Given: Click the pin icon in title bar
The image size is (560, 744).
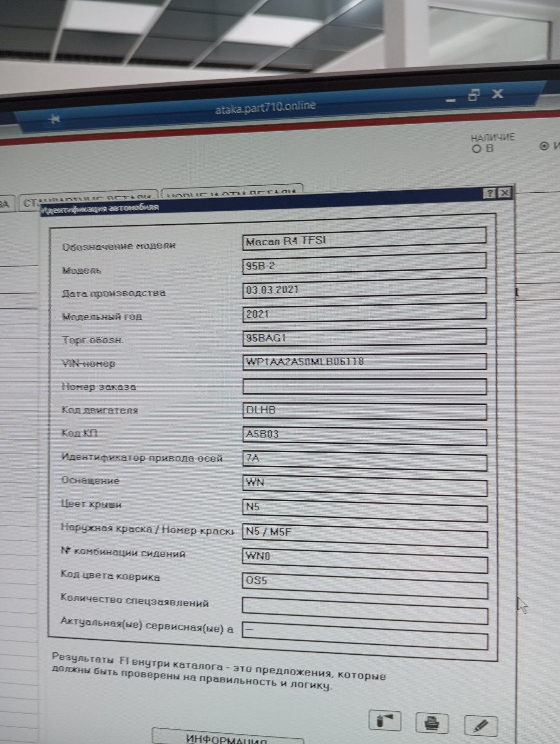Looking at the screenshot, I should pos(54,120).
